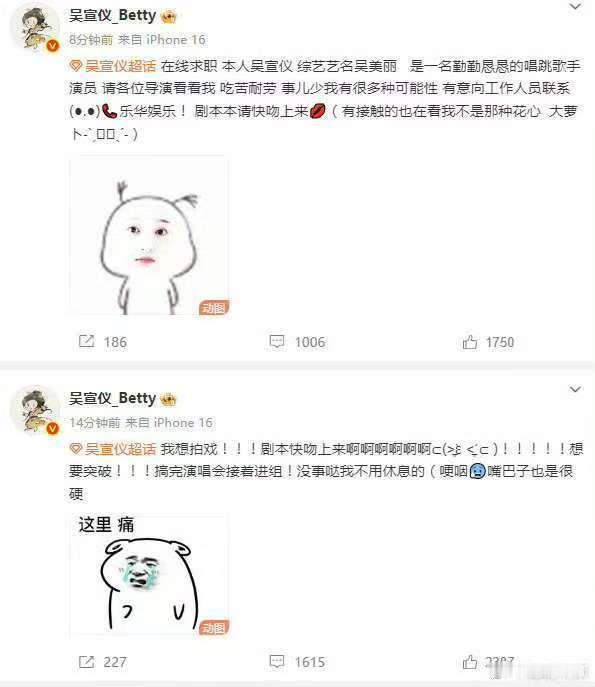
Task: Click the first post's user avatar
Action: click(x=35, y=28)
